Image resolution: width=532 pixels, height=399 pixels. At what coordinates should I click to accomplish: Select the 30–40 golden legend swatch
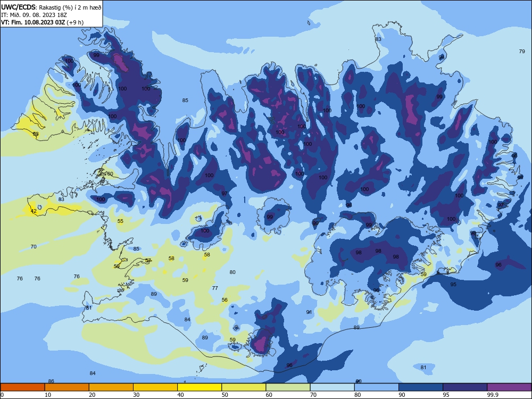pyautogui.click(x=155, y=387)
